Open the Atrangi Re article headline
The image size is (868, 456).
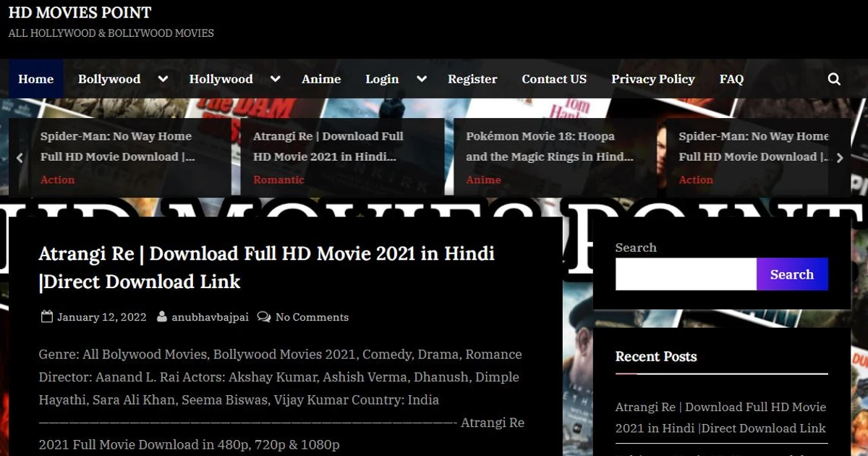[x=266, y=268]
